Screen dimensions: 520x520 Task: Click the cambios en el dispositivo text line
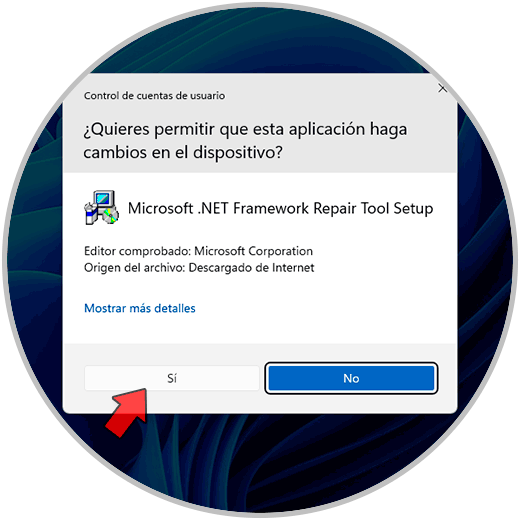click(x=183, y=153)
